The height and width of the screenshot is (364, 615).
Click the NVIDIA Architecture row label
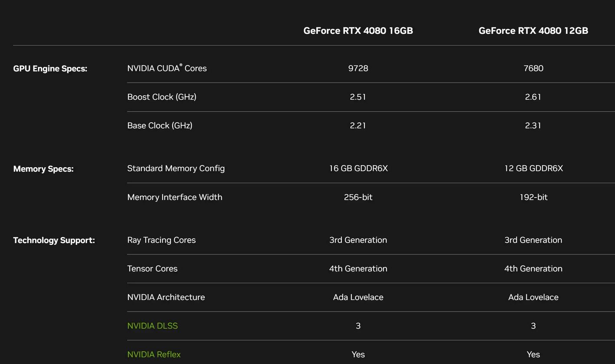[x=166, y=297]
